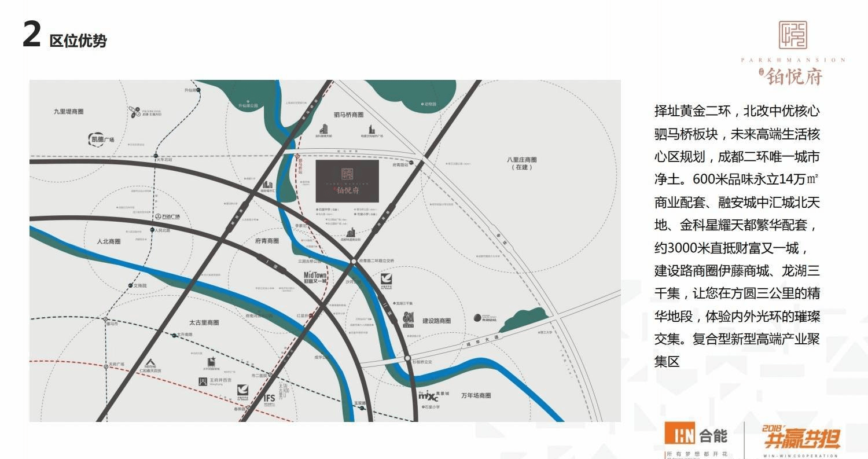Click the 九里堤商圈 label
This screenshot has width=868, height=459.
click(68, 112)
